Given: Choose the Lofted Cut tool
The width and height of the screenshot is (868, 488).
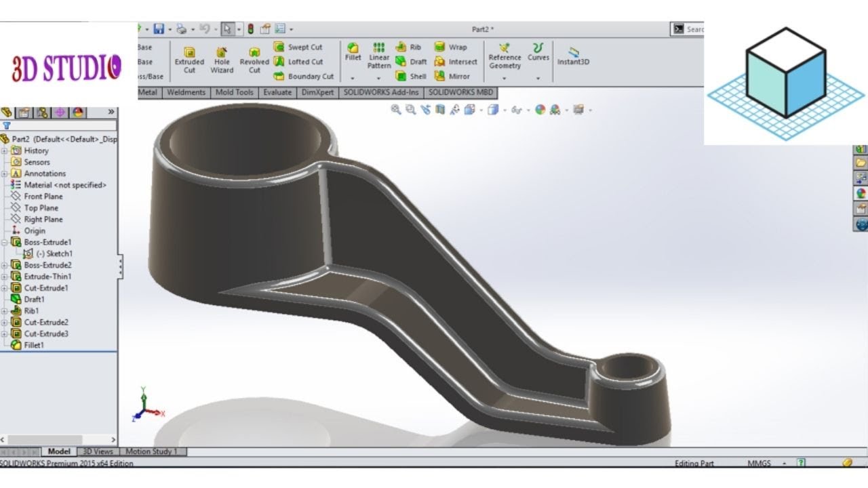Looking at the screenshot, I should (x=298, y=62).
